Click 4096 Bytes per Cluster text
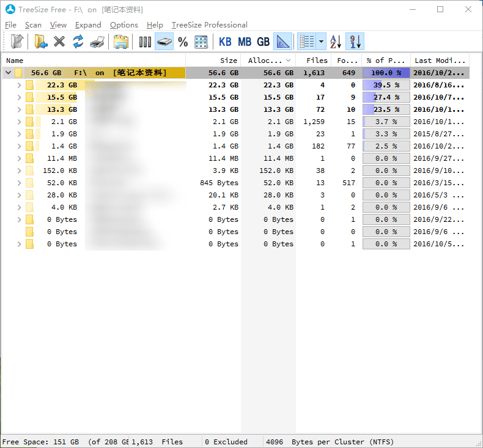This screenshot has width=483, height=448. [330, 442]
